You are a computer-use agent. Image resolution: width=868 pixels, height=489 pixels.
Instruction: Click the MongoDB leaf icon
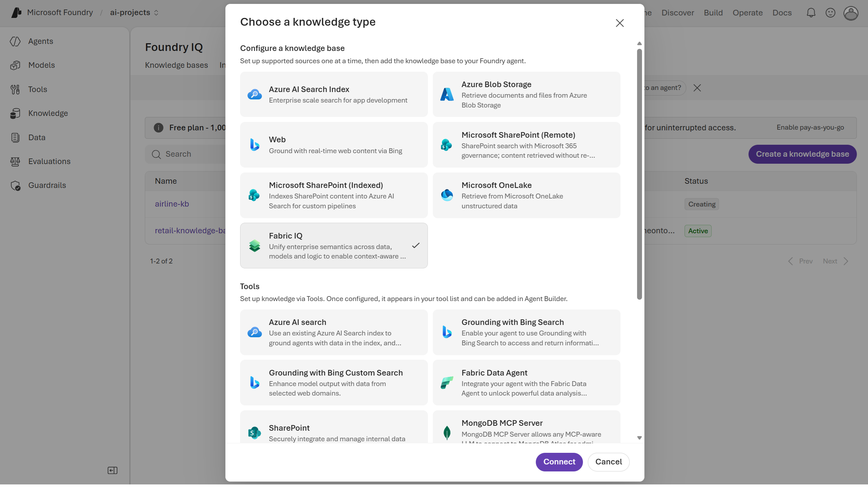[x=447, y=433]
